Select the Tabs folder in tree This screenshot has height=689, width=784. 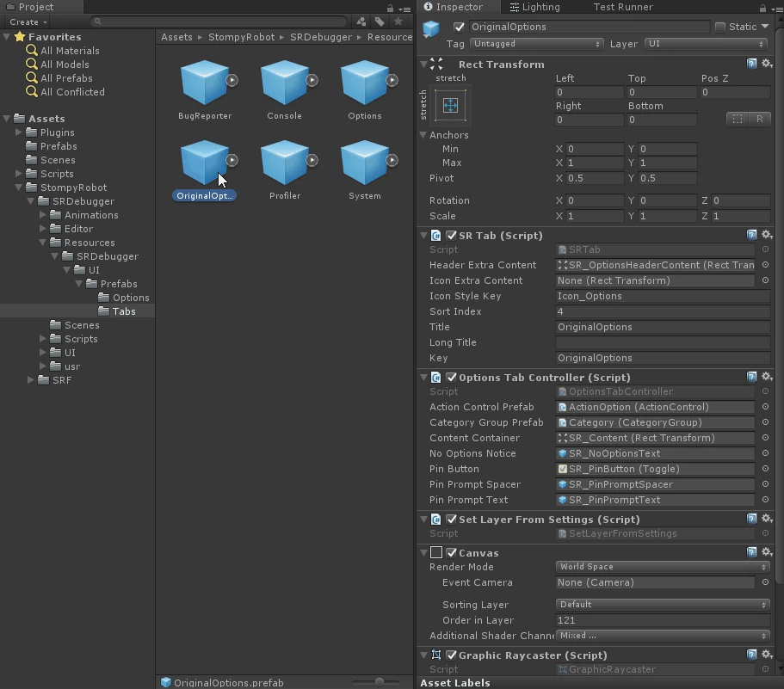point(124,311)
